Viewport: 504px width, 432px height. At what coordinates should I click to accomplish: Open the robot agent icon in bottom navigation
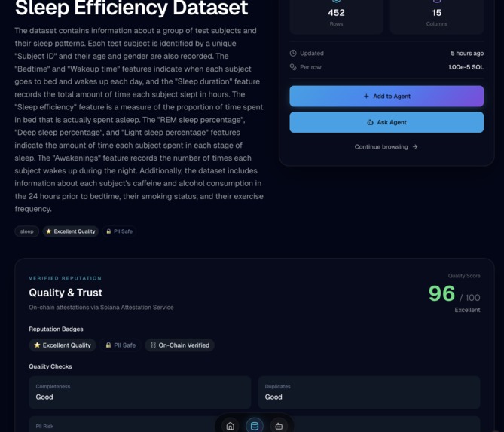point(279,426)
